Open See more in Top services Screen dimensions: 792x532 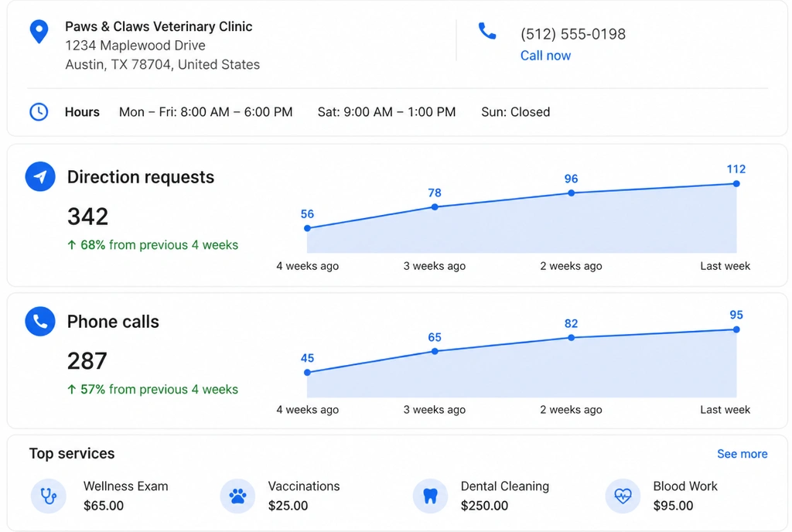tap(742, 454)
